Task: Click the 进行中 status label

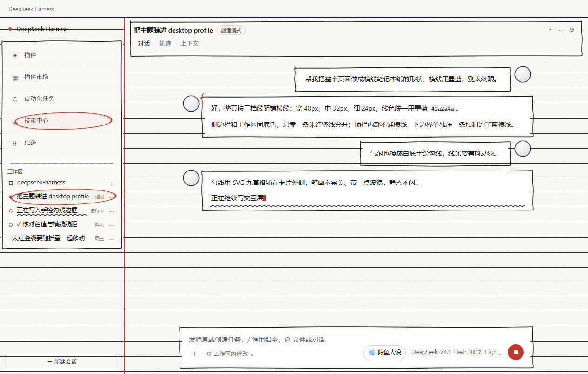Action: 97,211
